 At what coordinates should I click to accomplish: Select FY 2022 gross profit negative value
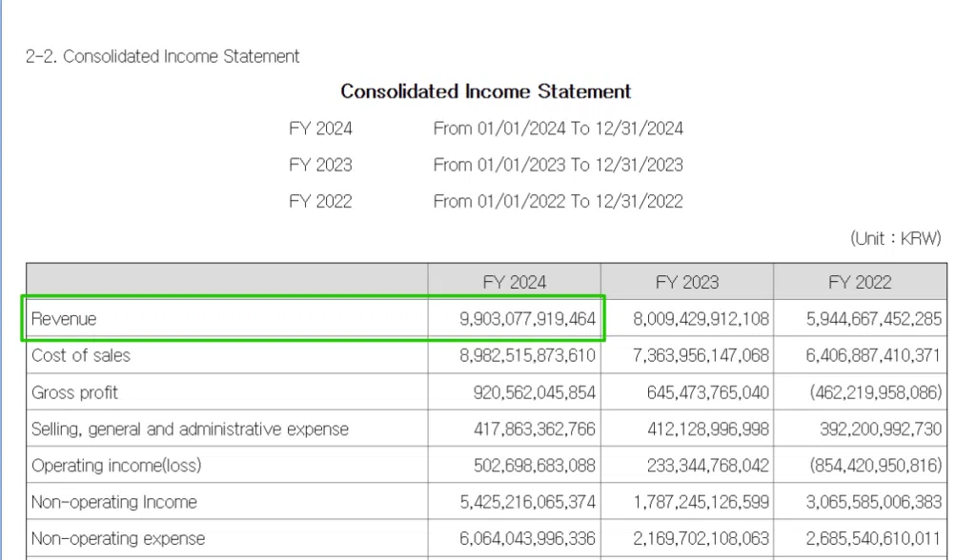click(x=874, y=392)
